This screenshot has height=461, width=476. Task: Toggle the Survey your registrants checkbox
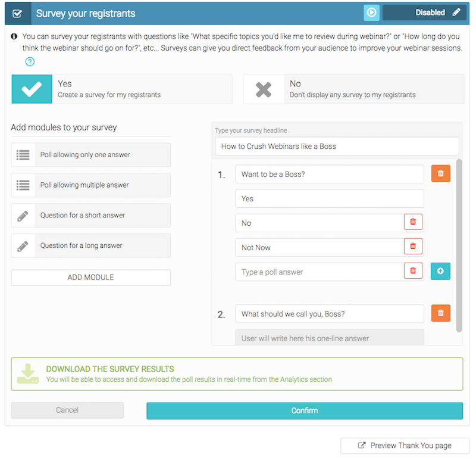pyautogui.click(x=17, y=13)
